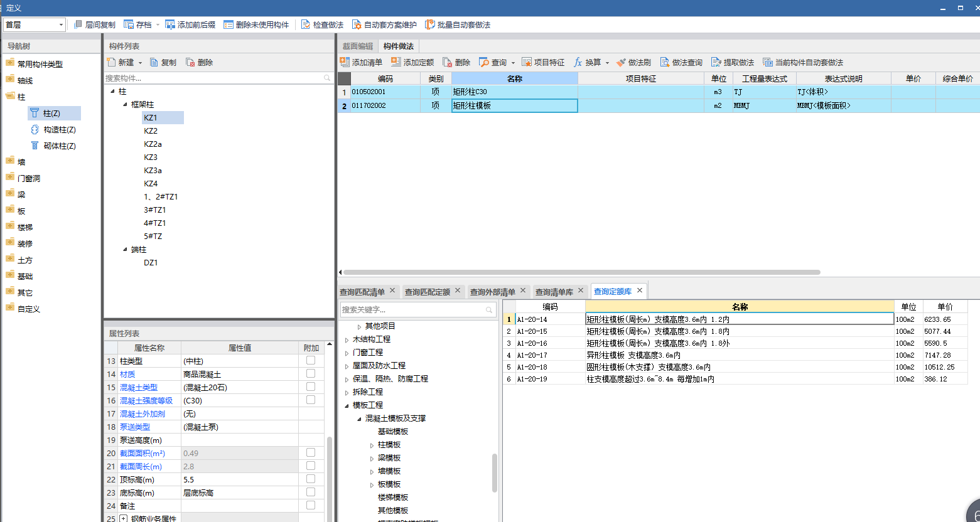Expand the 木结构工程 node
This screenshot has height=522, width=980.
point(347,339)
